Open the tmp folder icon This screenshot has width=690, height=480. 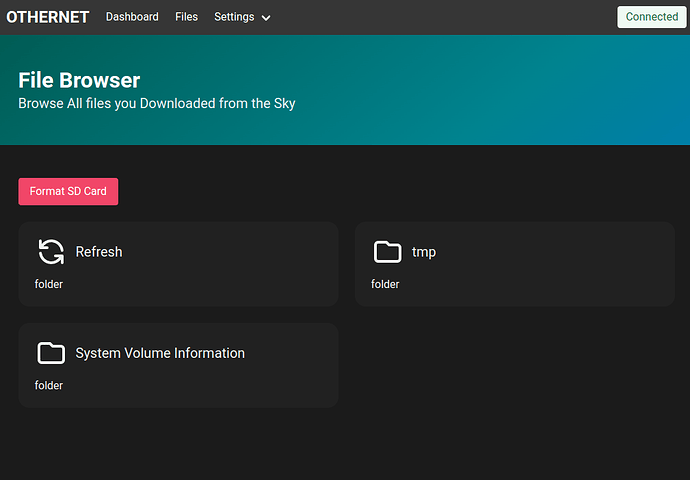click(387, 252)
